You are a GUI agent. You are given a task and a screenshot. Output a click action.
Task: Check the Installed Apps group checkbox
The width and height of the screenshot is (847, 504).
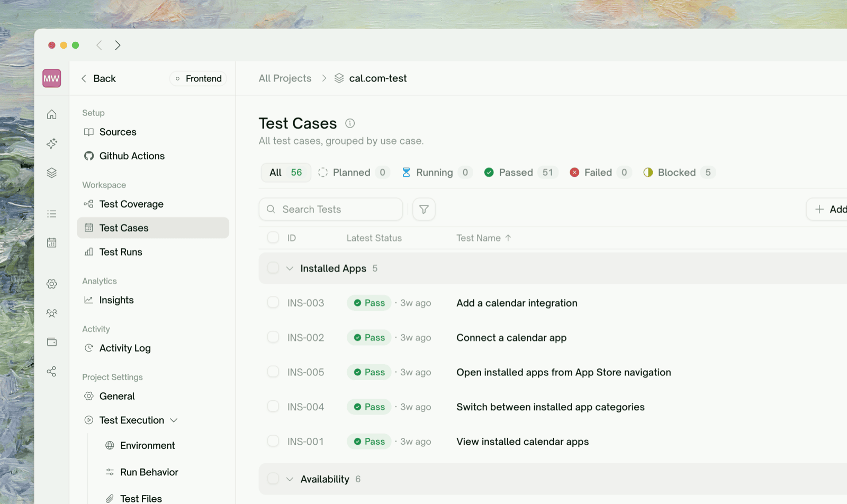tap(273, 268)
